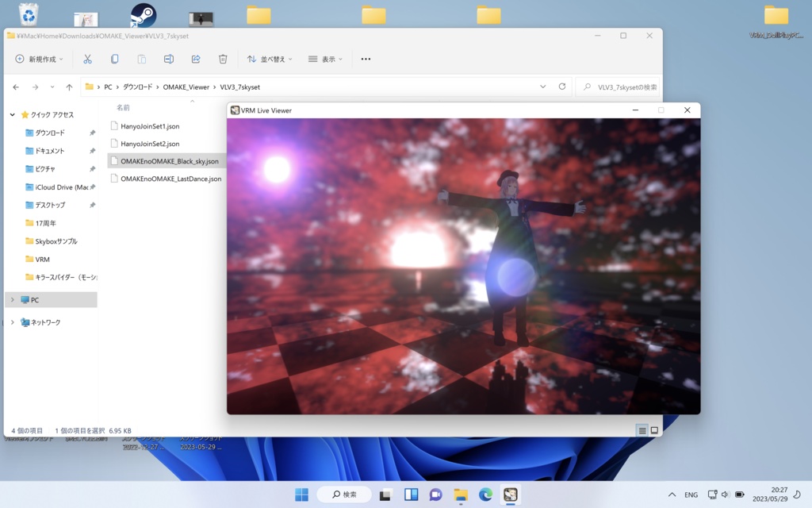Select ダウンロード in quick access

pyautogui.click(x=50, y=133)
